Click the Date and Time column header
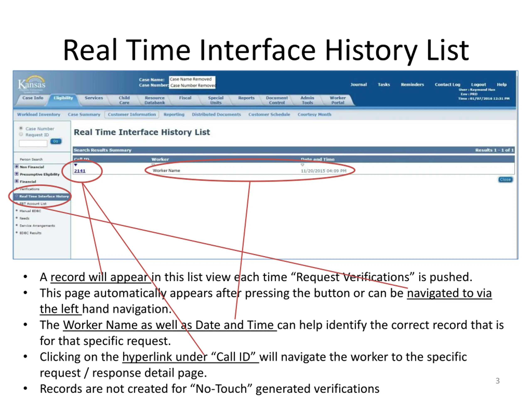Screen dimensions: 532x399 (318, 159)
